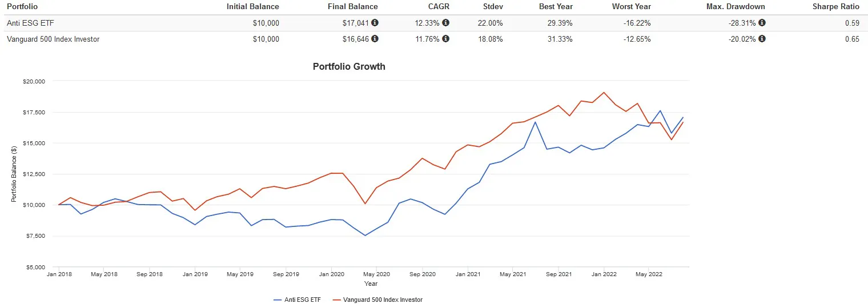Open info icon next to 12.33% CAGR

pyautogui.click(x=446, y=23)
